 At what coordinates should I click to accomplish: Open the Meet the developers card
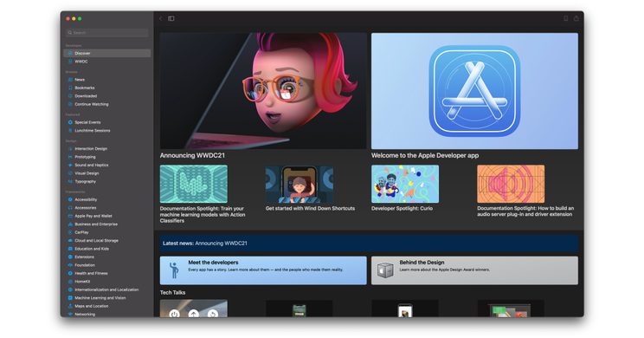click(x=263, y=270)
